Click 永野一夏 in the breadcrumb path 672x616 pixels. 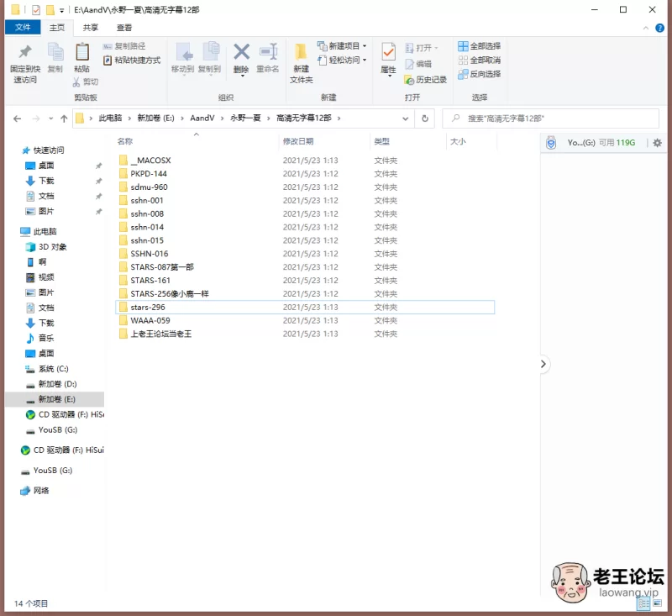point(245,118)
